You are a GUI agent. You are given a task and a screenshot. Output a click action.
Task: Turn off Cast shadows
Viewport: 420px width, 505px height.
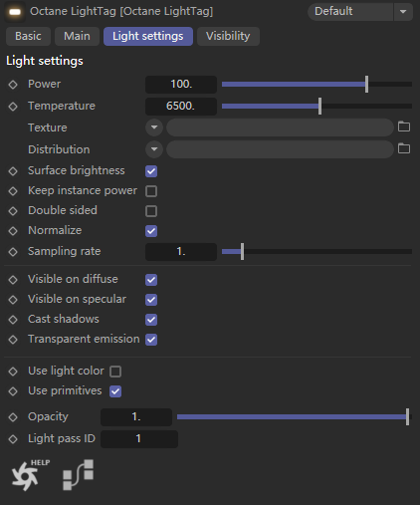tap(151, 320)
